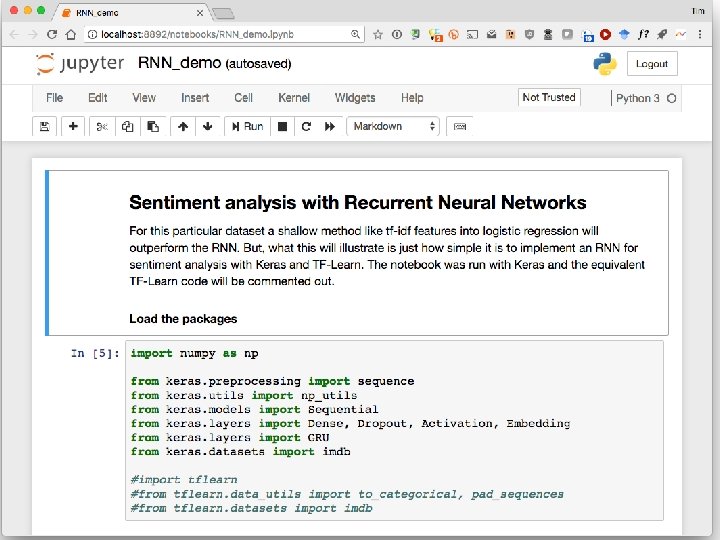Click the zoom magnifier icon in address bar
Screen dimensions: 720x540
(x=355, y=34)
